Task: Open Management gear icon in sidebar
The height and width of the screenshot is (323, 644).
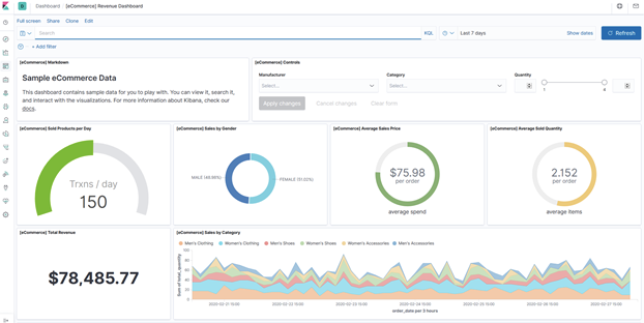Action: 6,215
